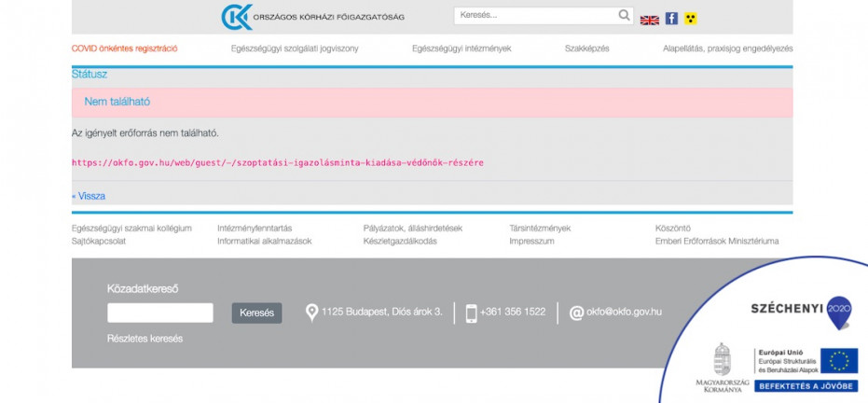The height and width of the screenshot is (403, 868).
Task: Click the 1125 Budapest, Diós árok 3. address
Action: (x=382, y=313)
